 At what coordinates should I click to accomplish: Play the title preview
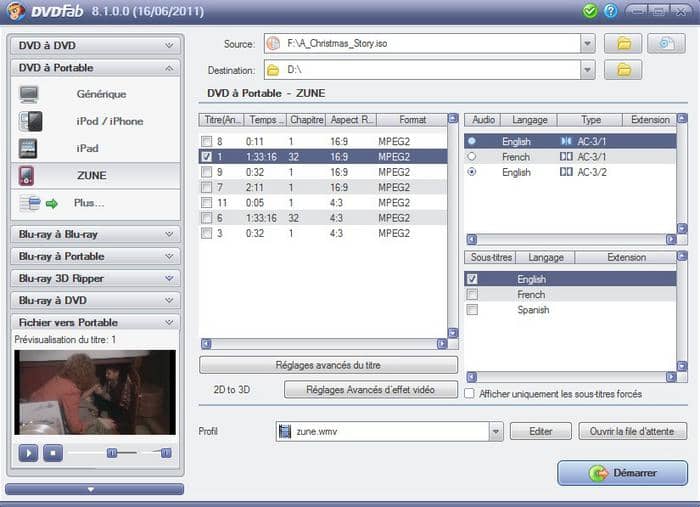[28, 453]
